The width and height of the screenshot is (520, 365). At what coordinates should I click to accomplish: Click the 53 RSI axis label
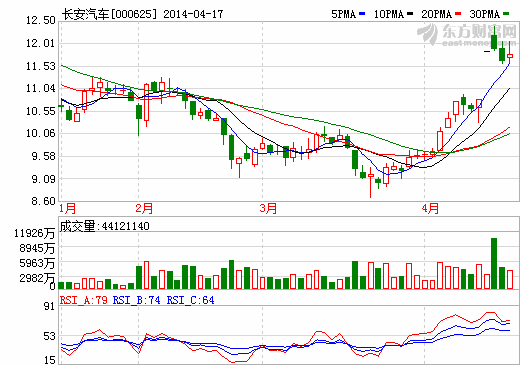(49, 336)
